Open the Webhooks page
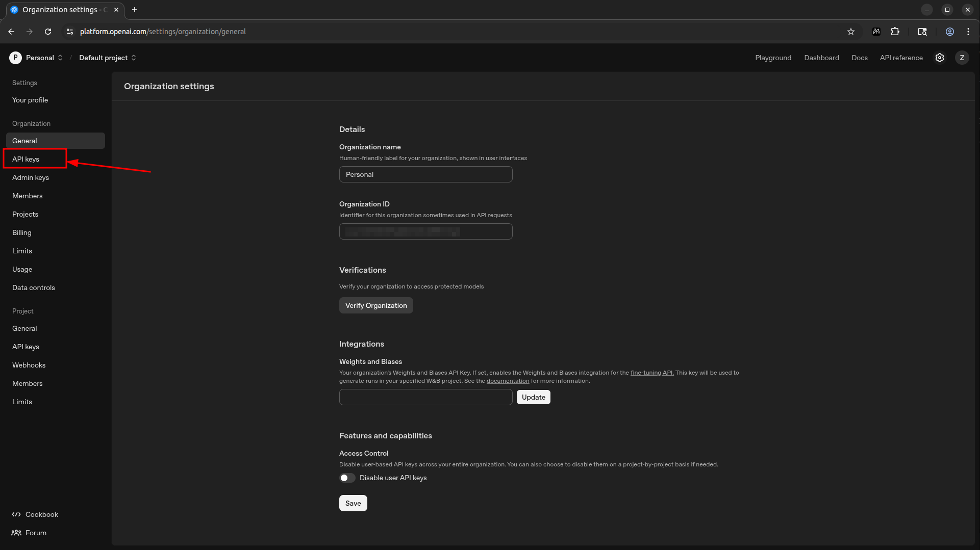Image resolution: width=980 pixels, height=550 pixels. (x=56, y=365)
